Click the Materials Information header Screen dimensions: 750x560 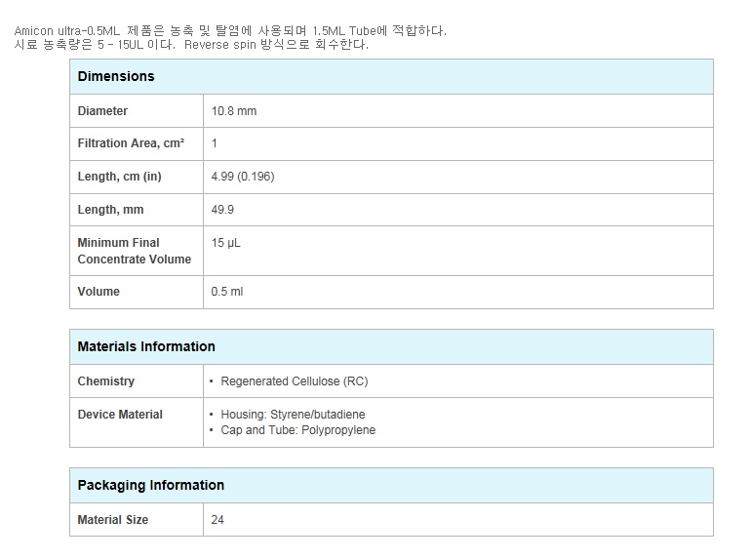146,346
